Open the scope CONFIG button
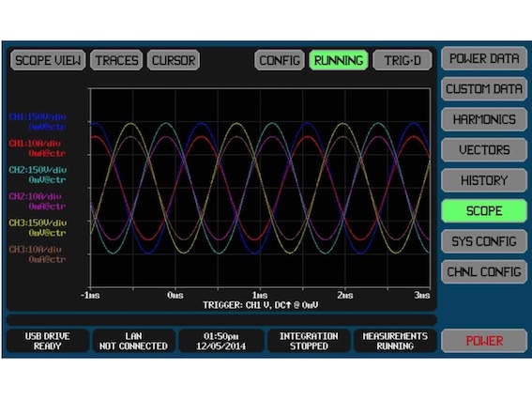Image resolution: width=532 pixels, height=399 pixels. pyautogui.click(x=280, y=60)
